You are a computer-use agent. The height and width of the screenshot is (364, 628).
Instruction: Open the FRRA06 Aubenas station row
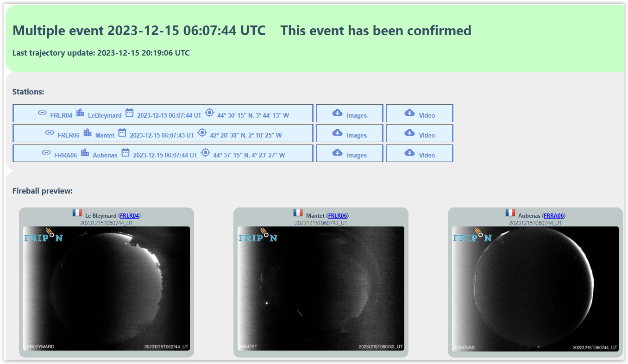163,153
